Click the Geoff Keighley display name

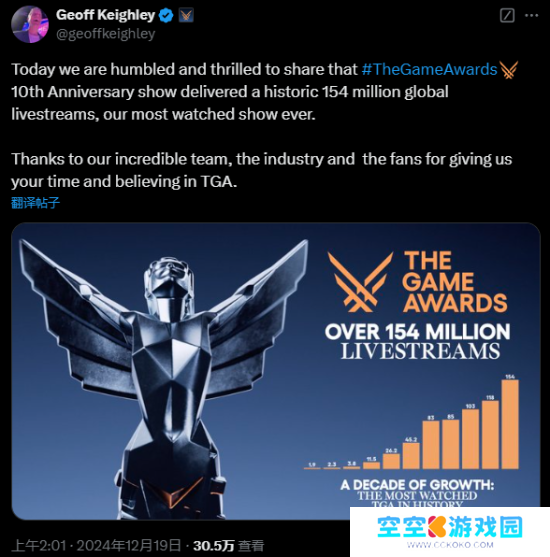tap(106, 15)
